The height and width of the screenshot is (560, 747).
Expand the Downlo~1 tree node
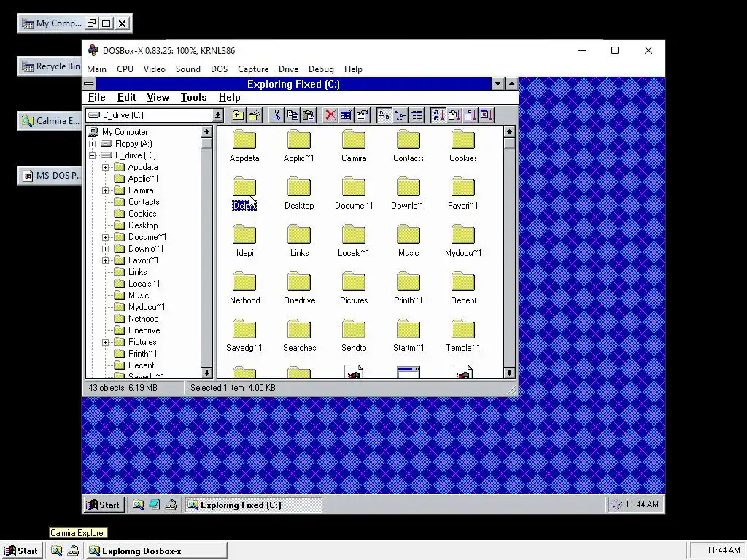pyautogui.click(x=105, y=249)
